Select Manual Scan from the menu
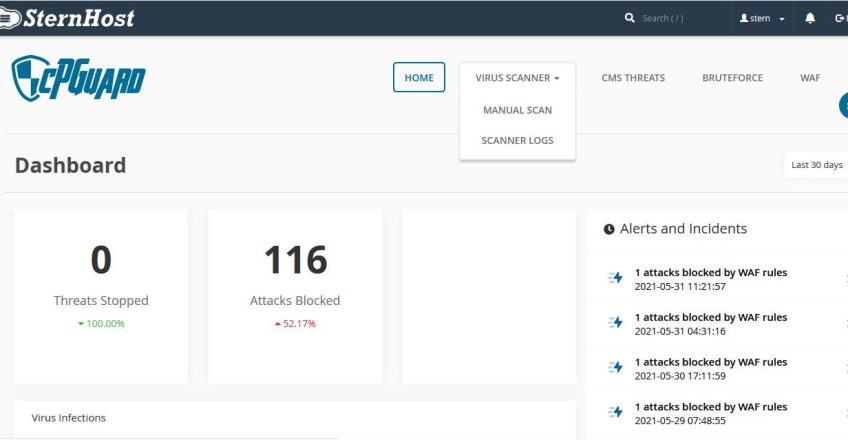 [517, 110]
